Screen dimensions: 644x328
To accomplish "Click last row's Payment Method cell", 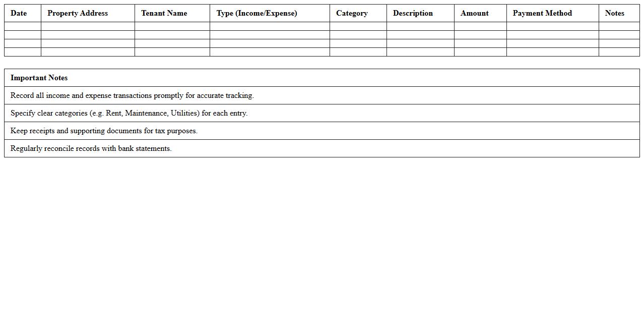I will pyautogui.click(x=552, y=52).
